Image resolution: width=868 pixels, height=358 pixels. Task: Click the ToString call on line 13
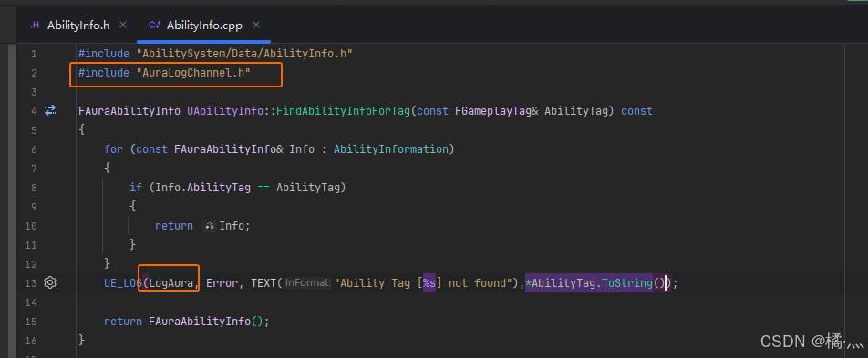tap(626, 283)
